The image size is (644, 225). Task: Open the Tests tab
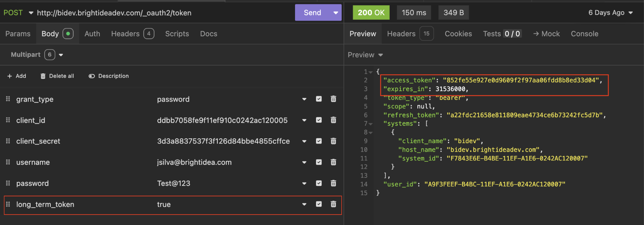pyautogui.click(x=502, y=34)
